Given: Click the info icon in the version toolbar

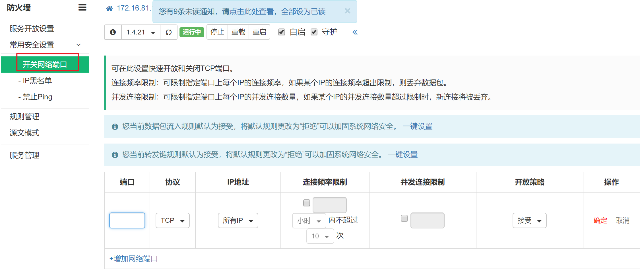Looking at the screenshot, I should point(113,32).
